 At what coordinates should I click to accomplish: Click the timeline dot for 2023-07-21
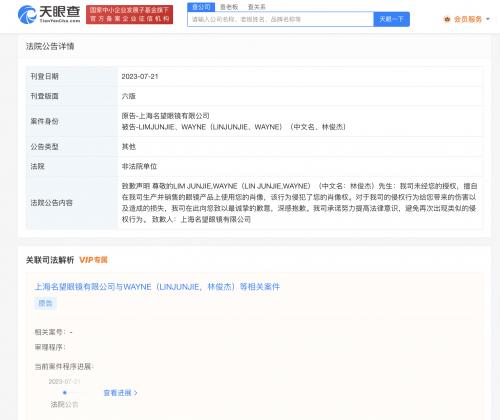(x=65, y=393)
